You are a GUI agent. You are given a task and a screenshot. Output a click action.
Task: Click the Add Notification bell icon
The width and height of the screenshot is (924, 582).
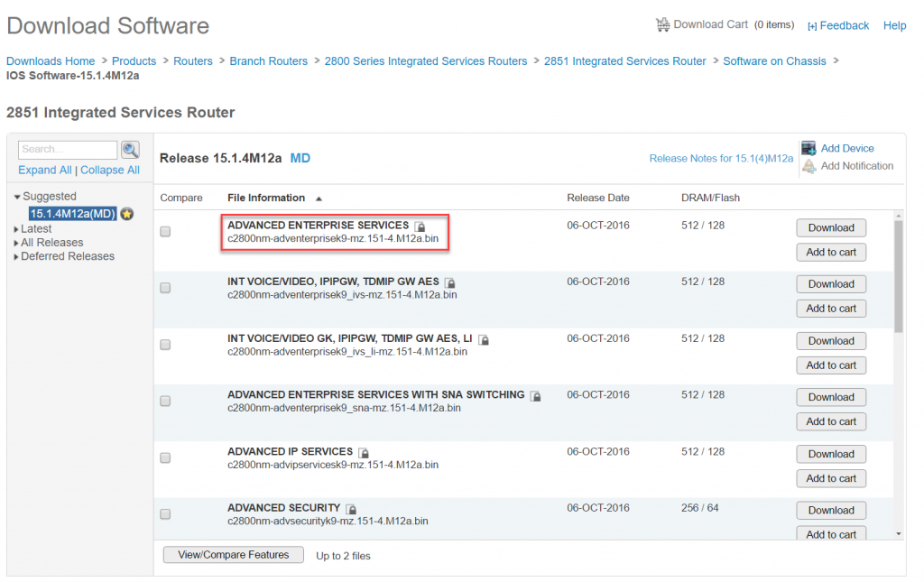[809, 164]
